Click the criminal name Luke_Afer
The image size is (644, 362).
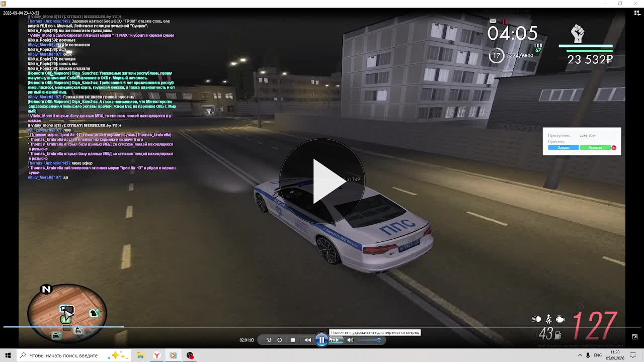click(x=587, y=136)
